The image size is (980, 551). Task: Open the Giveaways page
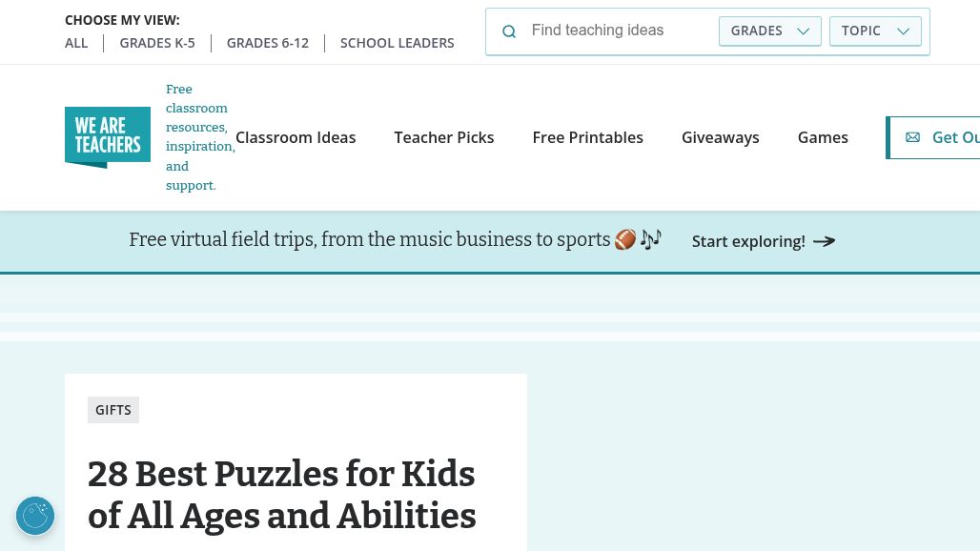tap(721, 137)
